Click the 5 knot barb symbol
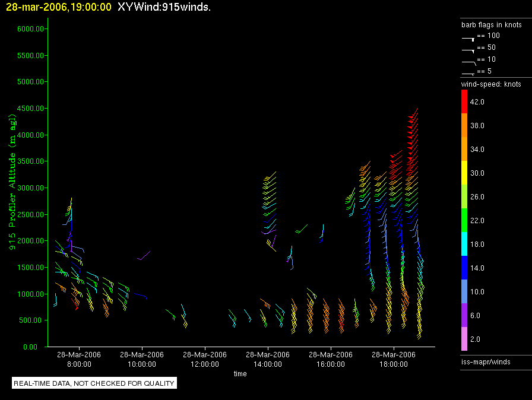 [468, 74]
